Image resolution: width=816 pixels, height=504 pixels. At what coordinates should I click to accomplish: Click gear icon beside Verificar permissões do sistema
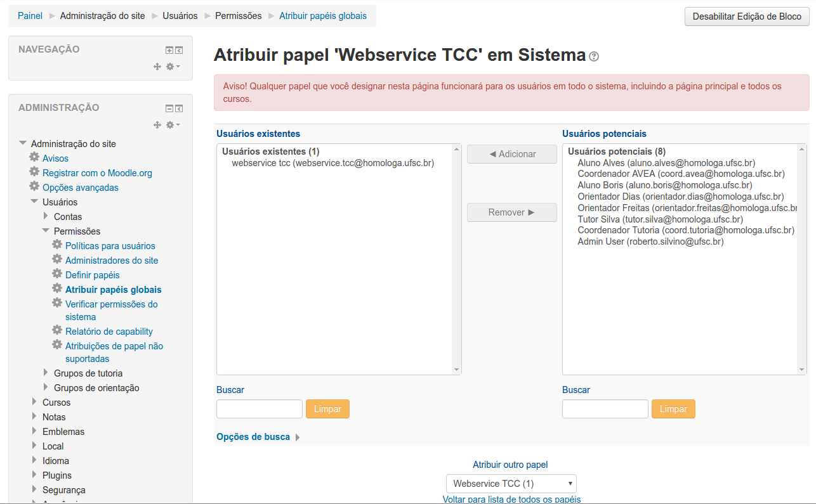[x=58, y=302]
